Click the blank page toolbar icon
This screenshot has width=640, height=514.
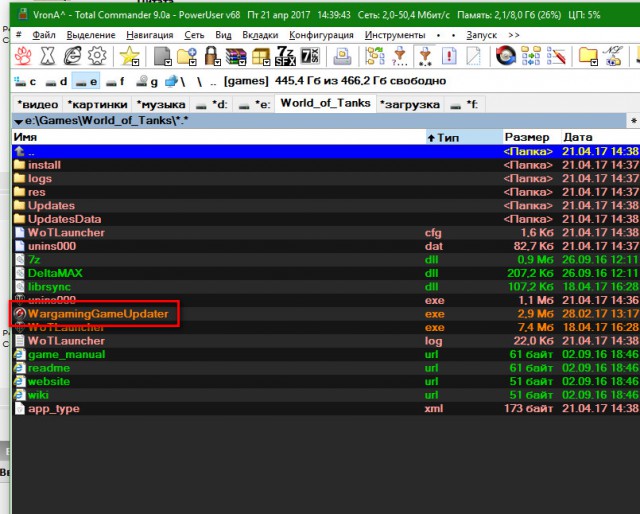click(x=473, y=56)
